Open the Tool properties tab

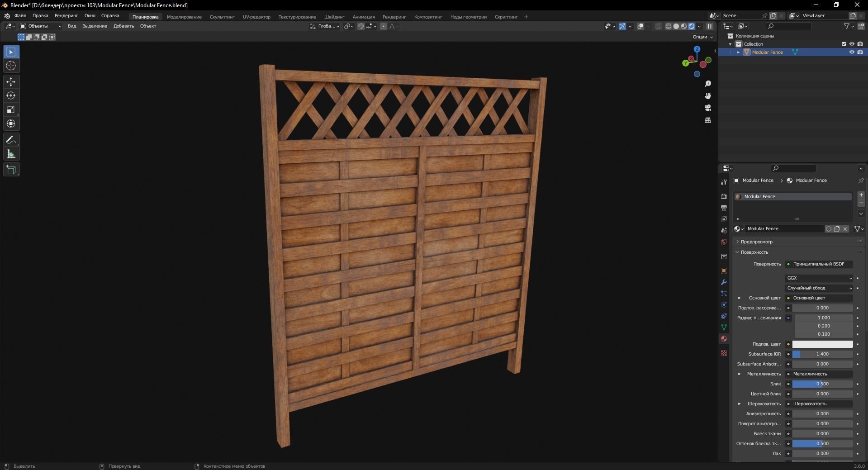tap(724, 182)
